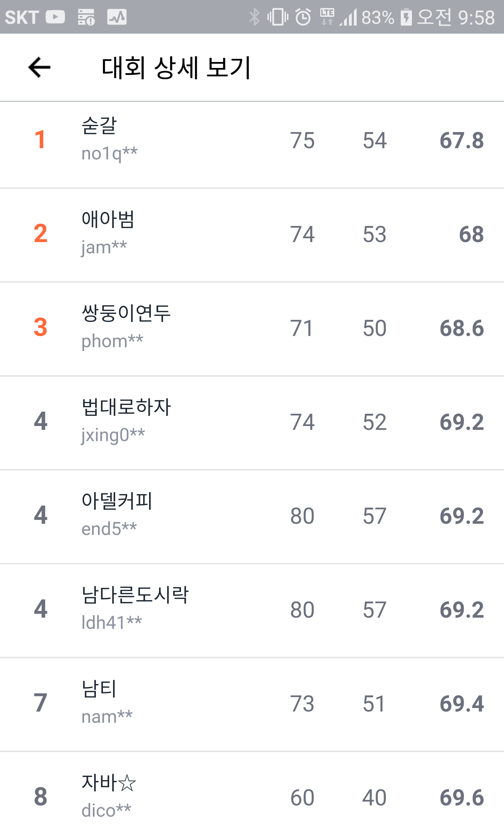Tap the LTE signal strength icon
504x838 pixels.
tap(348, 17)
